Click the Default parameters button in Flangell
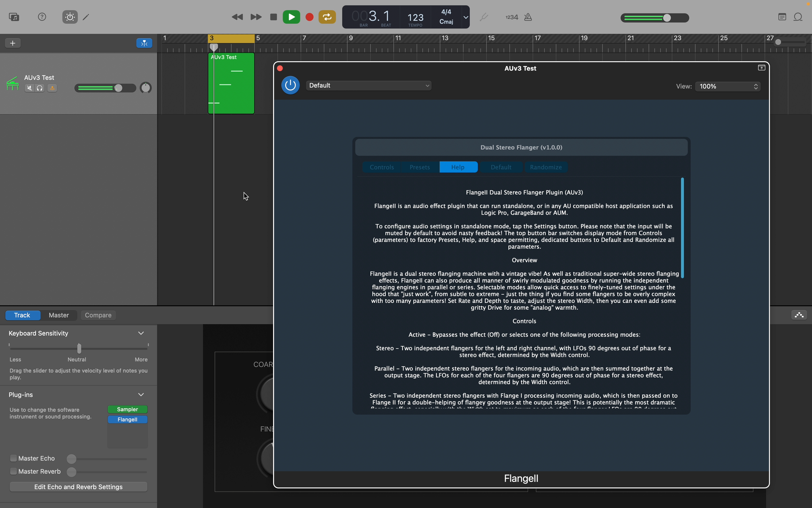812x508 pixels. pos(501,167)
